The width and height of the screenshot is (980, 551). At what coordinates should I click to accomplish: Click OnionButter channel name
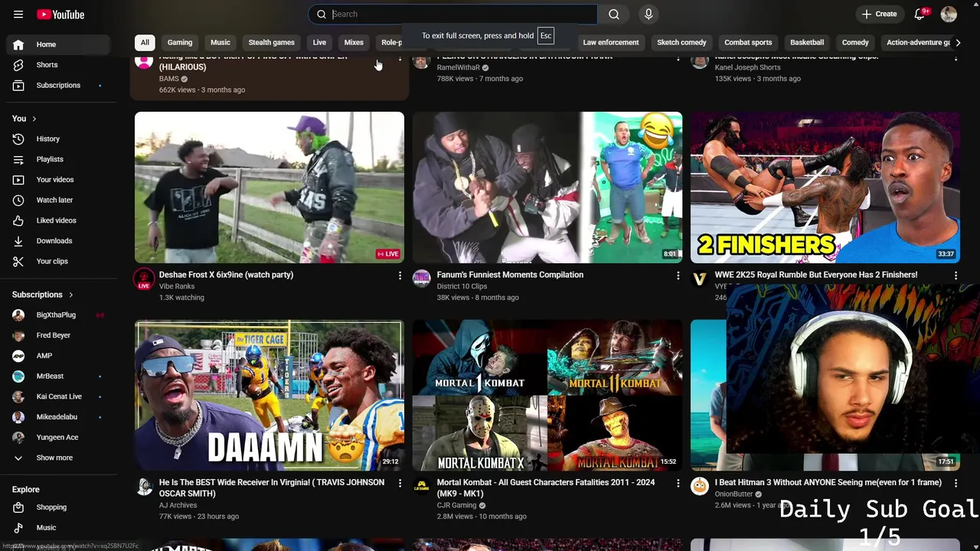734,494
